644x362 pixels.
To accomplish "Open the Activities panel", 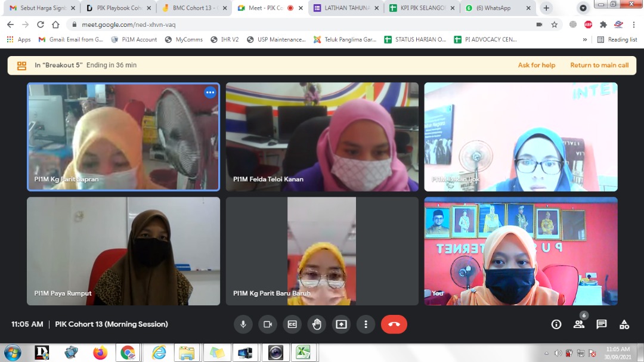I will coord(624,324).
